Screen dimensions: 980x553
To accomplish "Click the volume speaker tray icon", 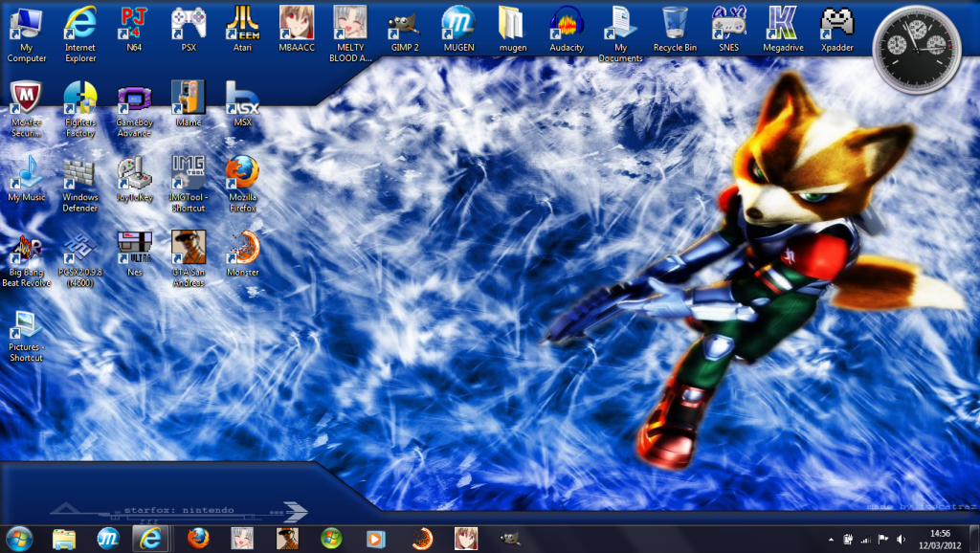I will (901, 540).
